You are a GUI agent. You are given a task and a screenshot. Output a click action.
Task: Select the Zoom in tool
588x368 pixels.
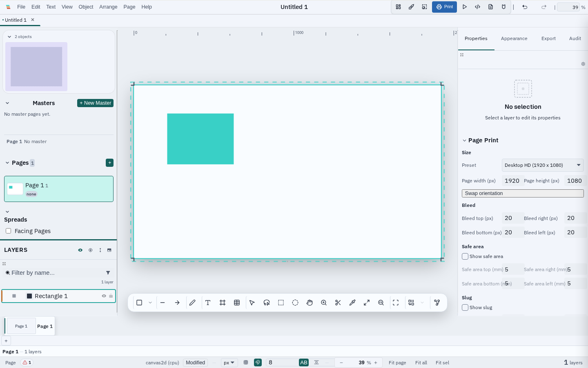[324, 303]
